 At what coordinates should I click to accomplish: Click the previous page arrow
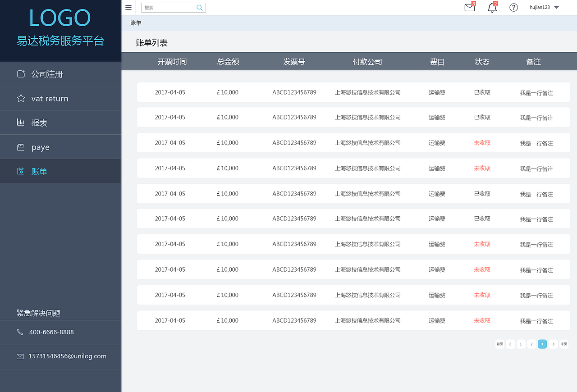pos(510,344)
